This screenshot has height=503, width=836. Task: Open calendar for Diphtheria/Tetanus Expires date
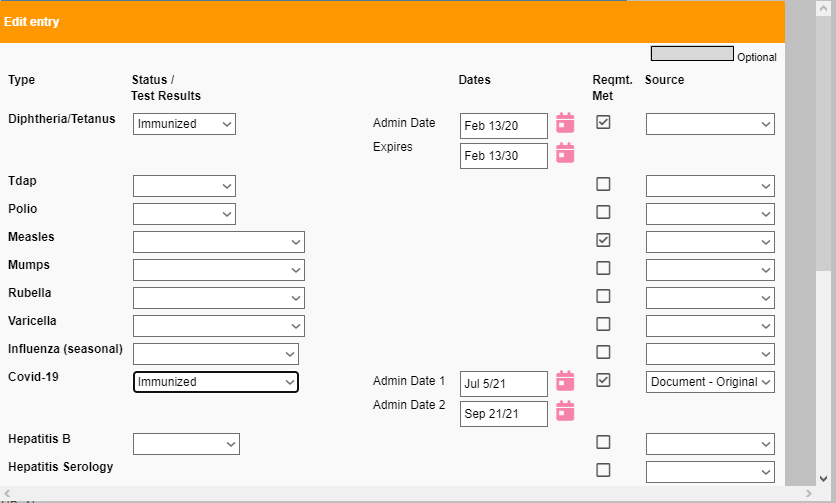click(x=565, y=153)
